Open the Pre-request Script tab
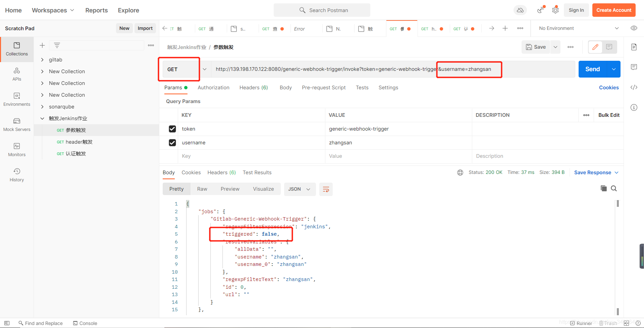Image resolution: width=644 pixels, height=328 pixels. tap(324, 88)
